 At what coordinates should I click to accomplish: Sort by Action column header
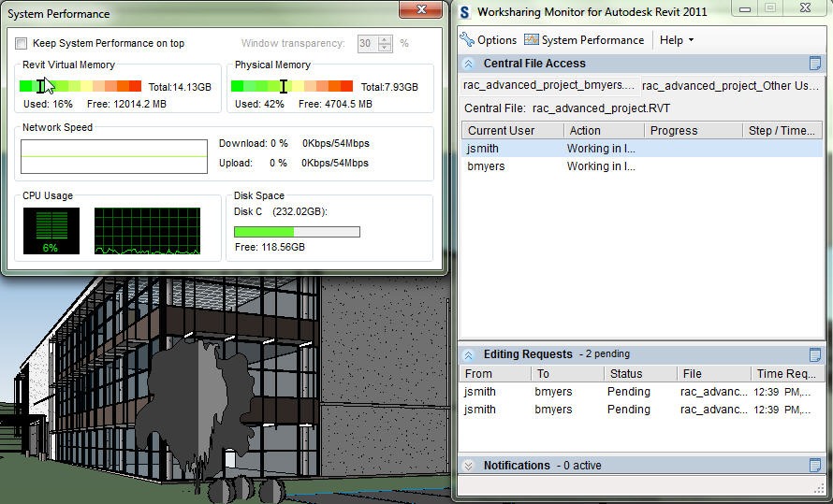[604, 131]
